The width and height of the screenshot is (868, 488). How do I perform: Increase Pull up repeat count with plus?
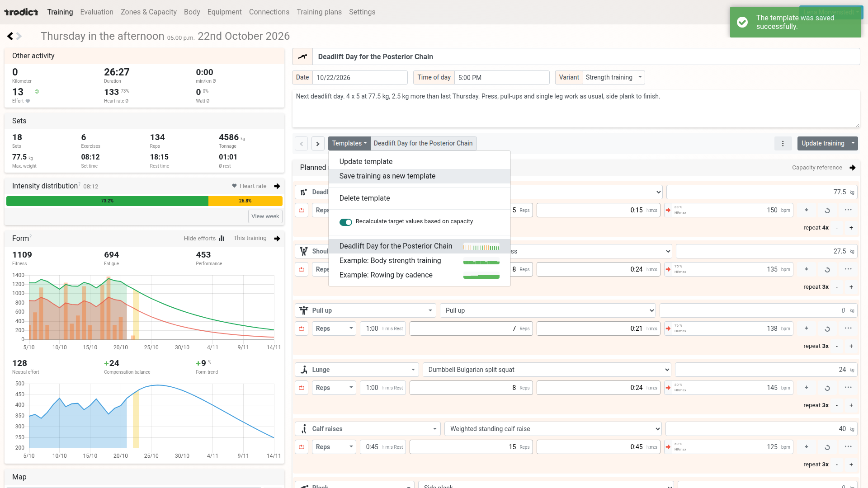[x=851, y=347]
